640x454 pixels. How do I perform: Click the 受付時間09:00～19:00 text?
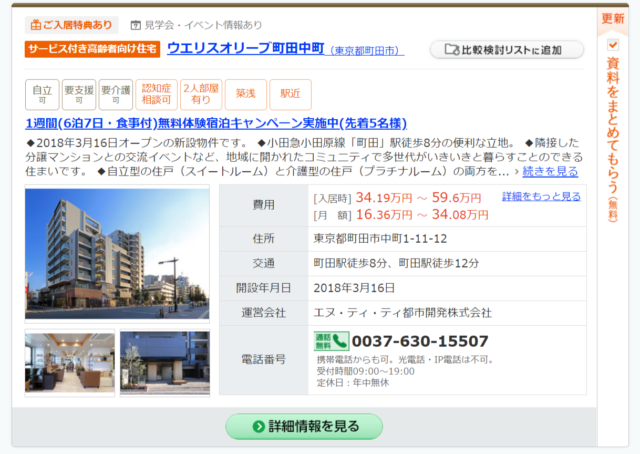pyautogui.click(x=365, y=371)
